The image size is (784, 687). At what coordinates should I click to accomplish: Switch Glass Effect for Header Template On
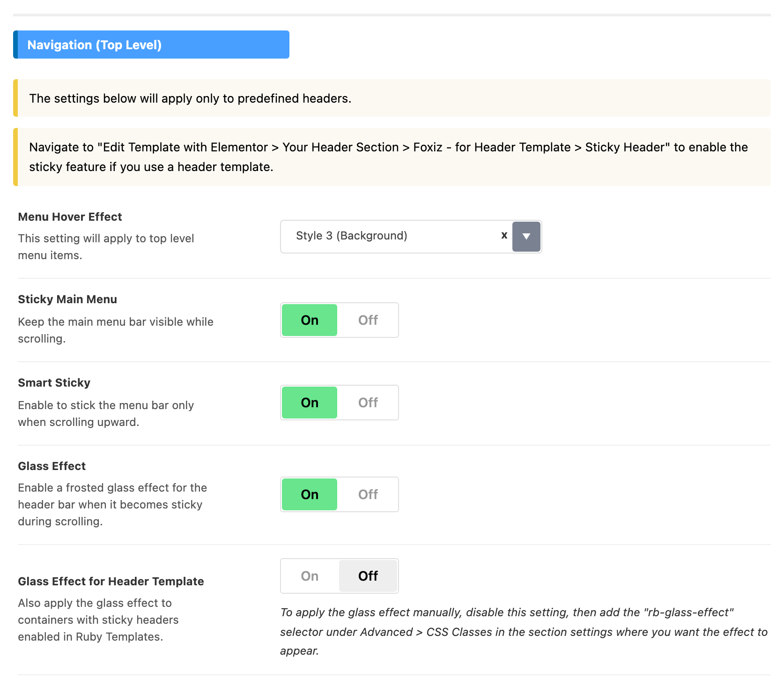(x=310, y=576)
